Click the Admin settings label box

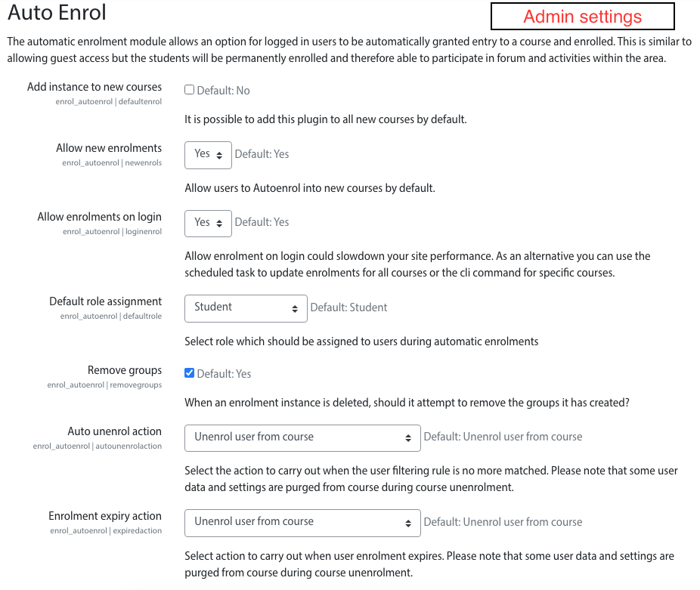pyautogui.click(x=583, y=17)
